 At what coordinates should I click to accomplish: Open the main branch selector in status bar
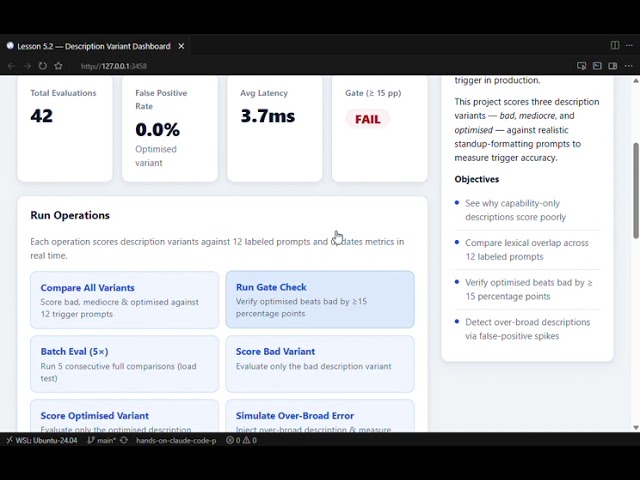(102, 440)
